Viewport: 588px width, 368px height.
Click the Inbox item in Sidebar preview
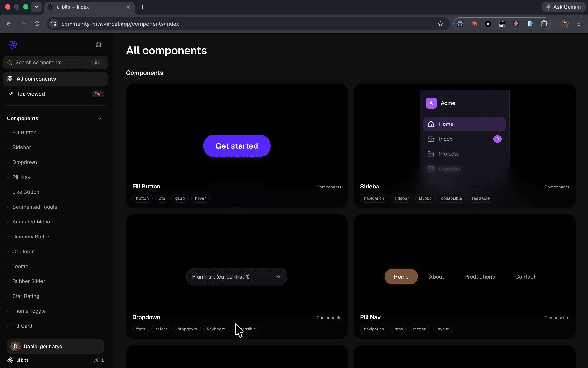(x=464, y=139)
